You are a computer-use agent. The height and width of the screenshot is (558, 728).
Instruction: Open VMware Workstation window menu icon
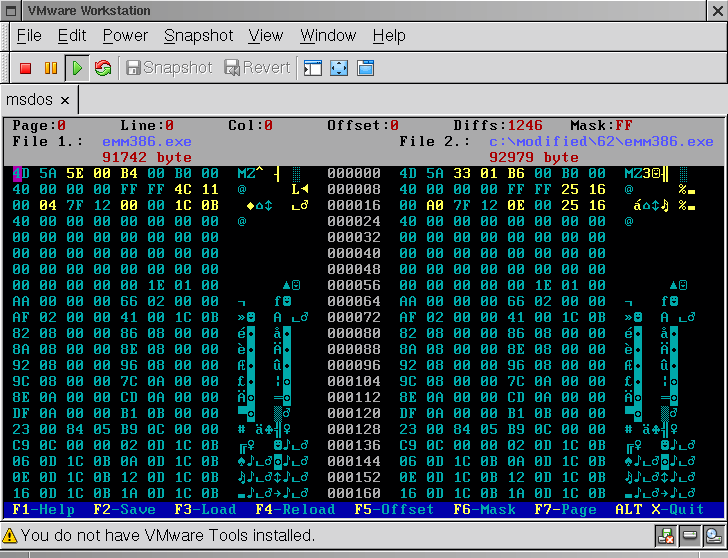pos(12,10)
